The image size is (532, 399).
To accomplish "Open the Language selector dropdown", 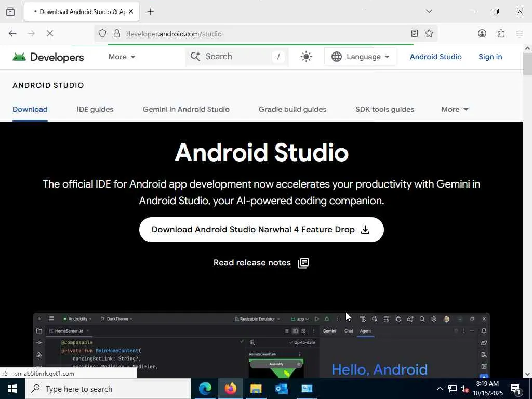I will [x=360, y=57].
